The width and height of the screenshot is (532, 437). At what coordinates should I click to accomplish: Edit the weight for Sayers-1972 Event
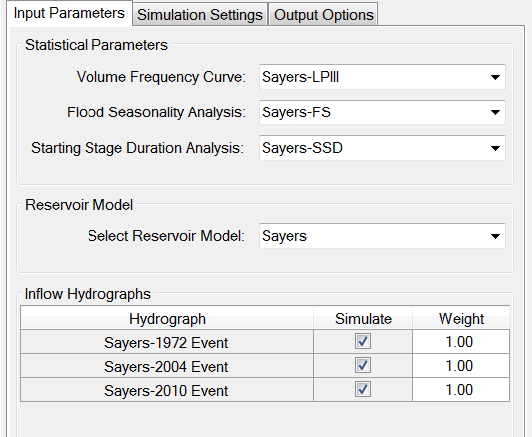[461, 342]
